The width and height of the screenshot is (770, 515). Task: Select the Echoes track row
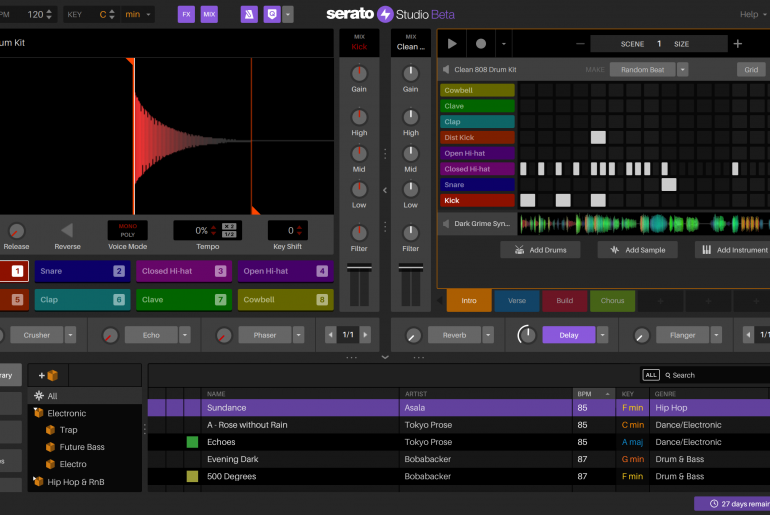pos(459,442)
